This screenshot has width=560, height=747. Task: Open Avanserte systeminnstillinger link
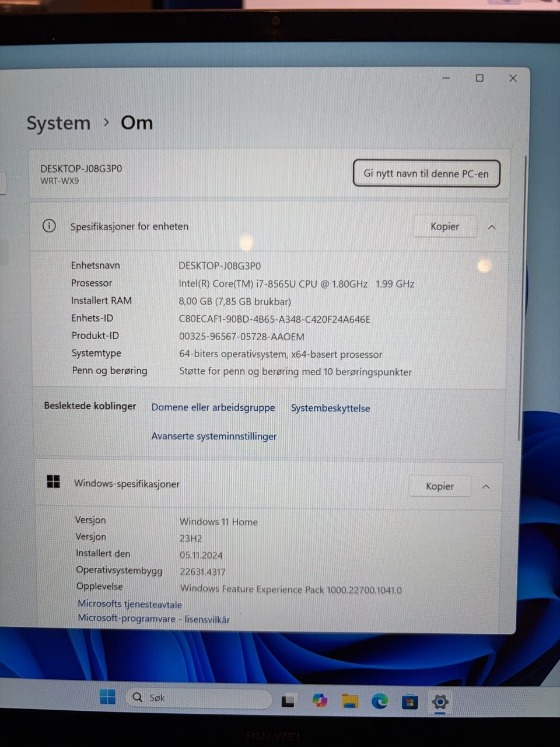click(214, 436)
